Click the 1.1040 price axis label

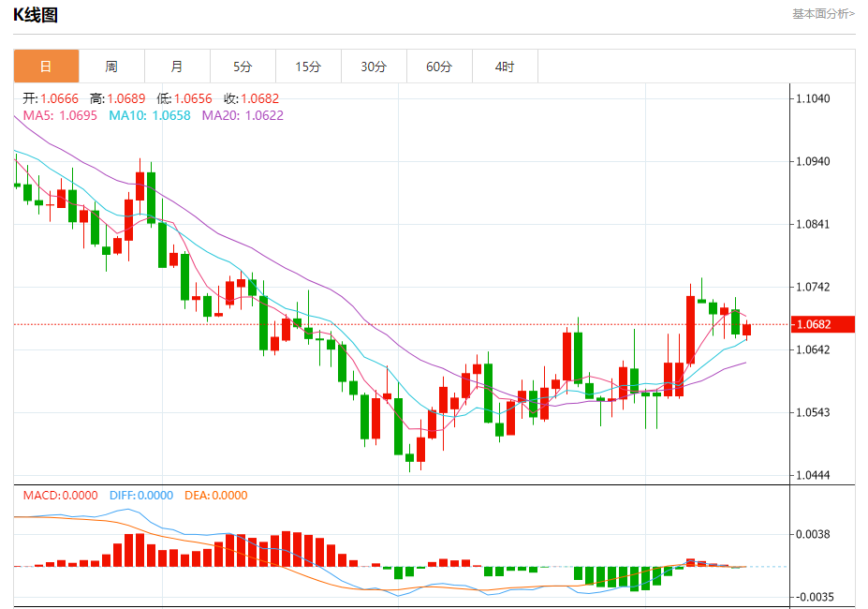(813, 98)
